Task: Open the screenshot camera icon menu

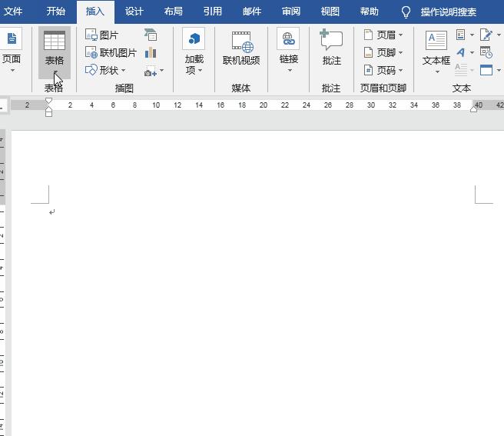Action: click(x=154, y=71)
